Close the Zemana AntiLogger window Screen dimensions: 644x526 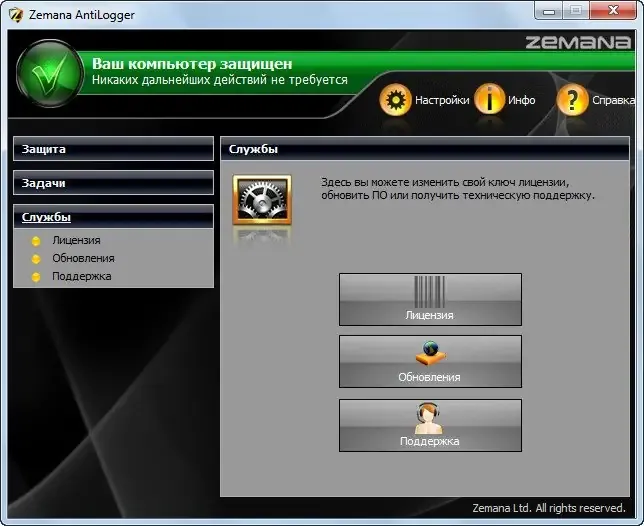pos(613,11)
